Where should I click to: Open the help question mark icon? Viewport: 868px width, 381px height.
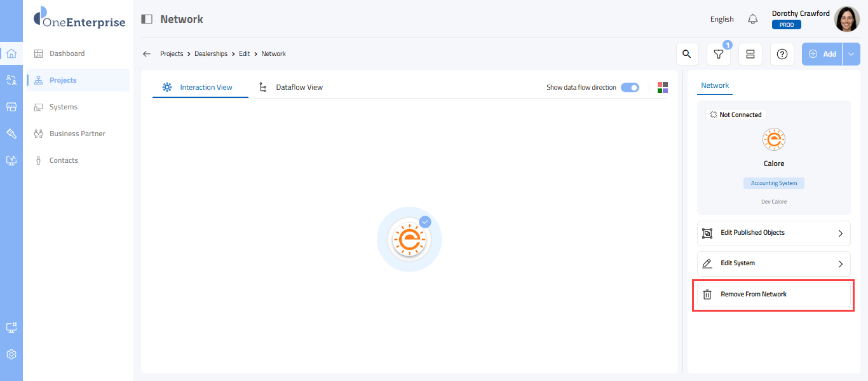782,54
